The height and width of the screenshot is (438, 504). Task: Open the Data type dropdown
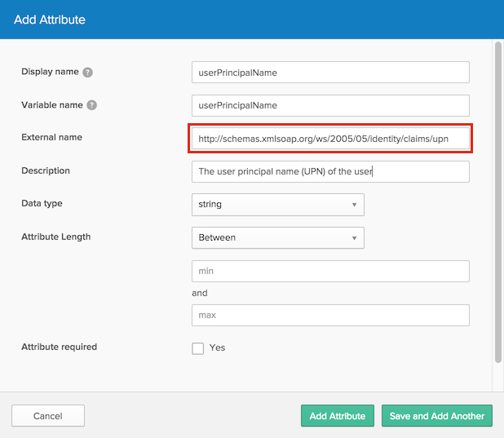pos(276,205)
